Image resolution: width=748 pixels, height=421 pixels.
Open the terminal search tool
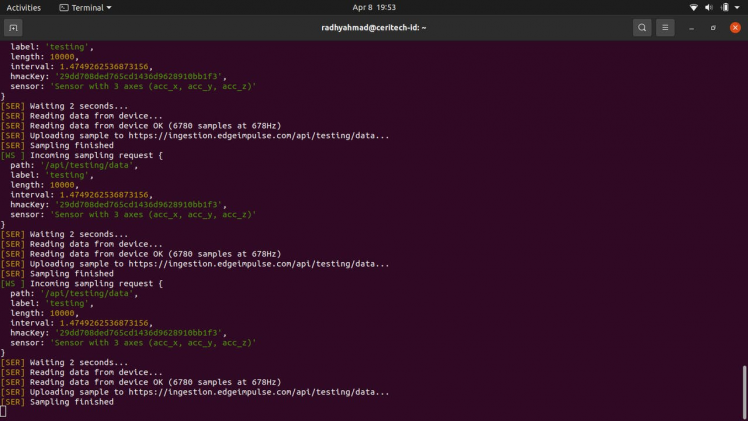point(642,28)
